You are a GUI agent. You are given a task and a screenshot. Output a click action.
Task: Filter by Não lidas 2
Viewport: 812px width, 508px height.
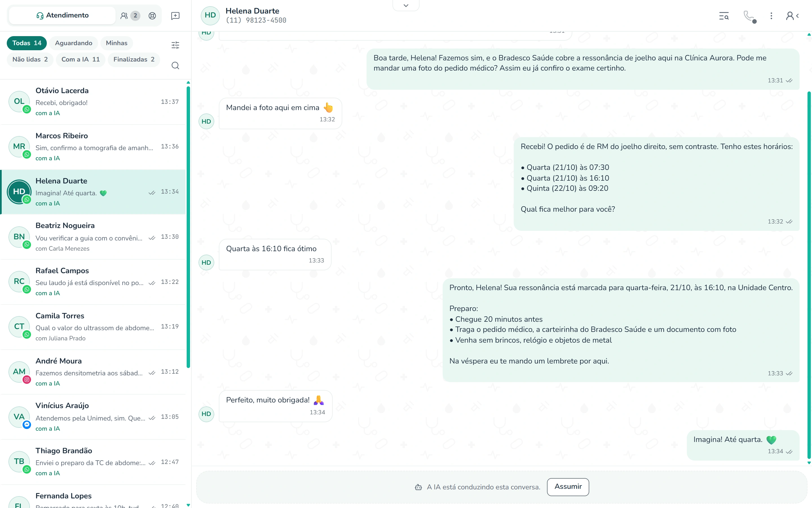(30, 60)
